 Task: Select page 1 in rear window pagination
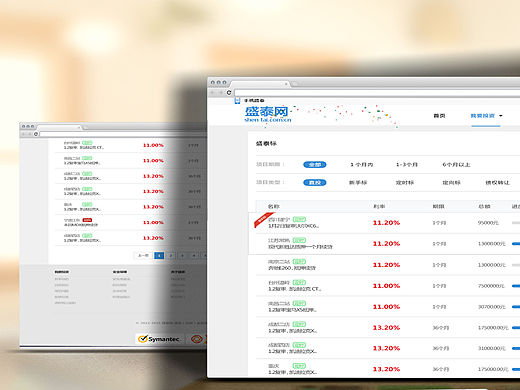coord(159,256)
